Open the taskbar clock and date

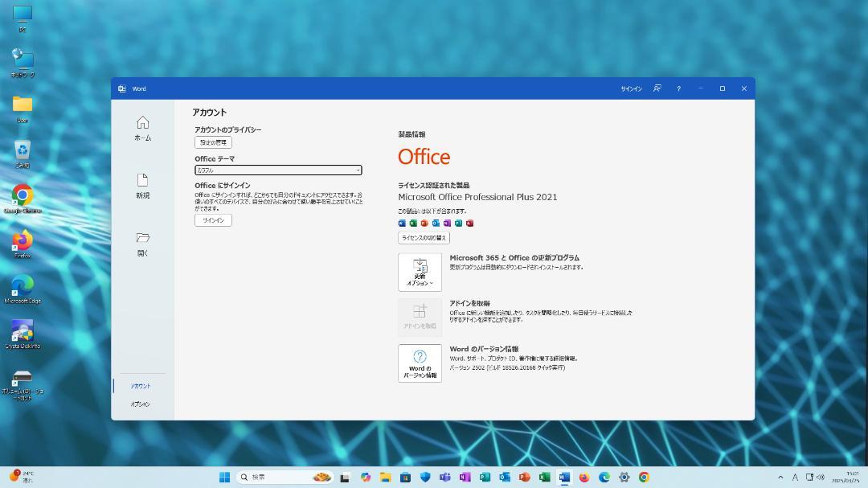(x=845, y=477)
